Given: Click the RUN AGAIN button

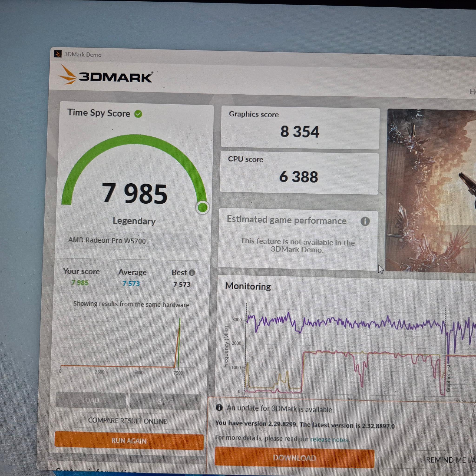Looking at the screenshot, I should click(129, 441).
